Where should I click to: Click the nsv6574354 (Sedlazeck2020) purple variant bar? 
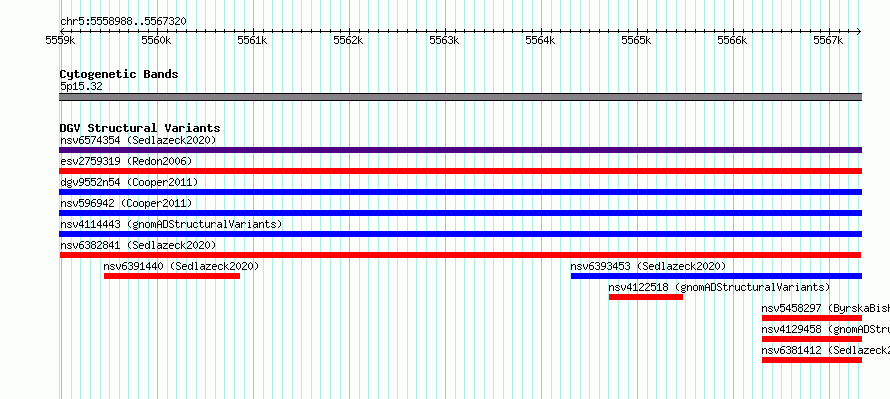(x=460, y=150)
